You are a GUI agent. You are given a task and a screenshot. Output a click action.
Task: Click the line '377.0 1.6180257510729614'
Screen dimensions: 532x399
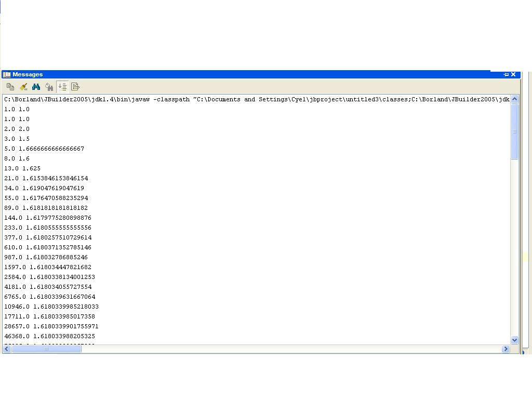tap(48, 237)
